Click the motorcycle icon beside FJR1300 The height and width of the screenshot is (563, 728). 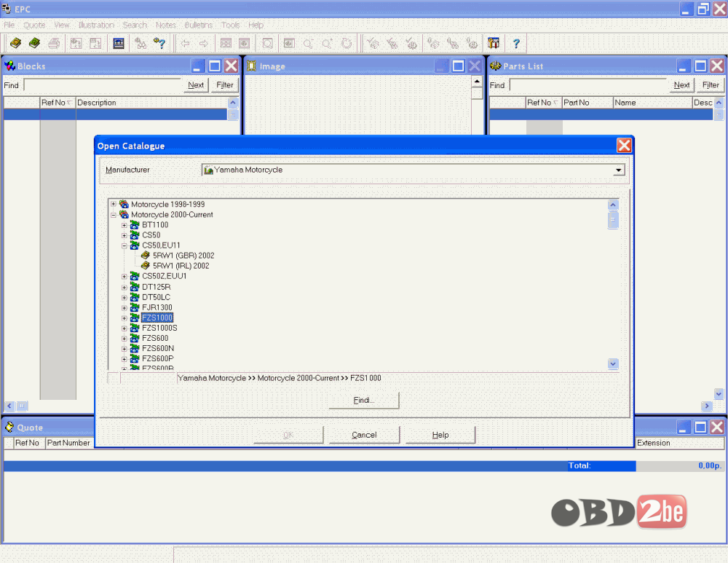coord(135,307)
